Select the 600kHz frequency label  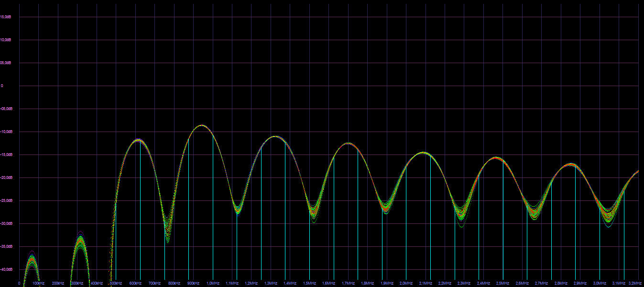pyautogui.click(x=135, y=284)
